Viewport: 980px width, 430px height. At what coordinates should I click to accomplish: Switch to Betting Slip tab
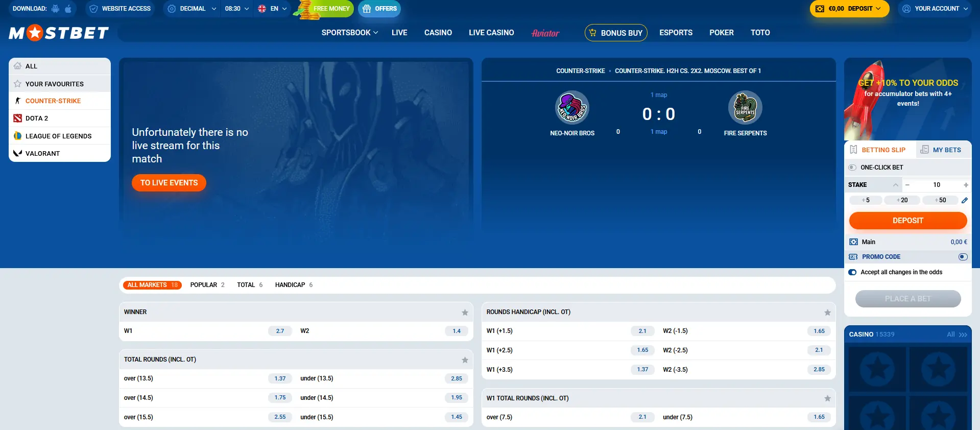click(x=879, y=150)
